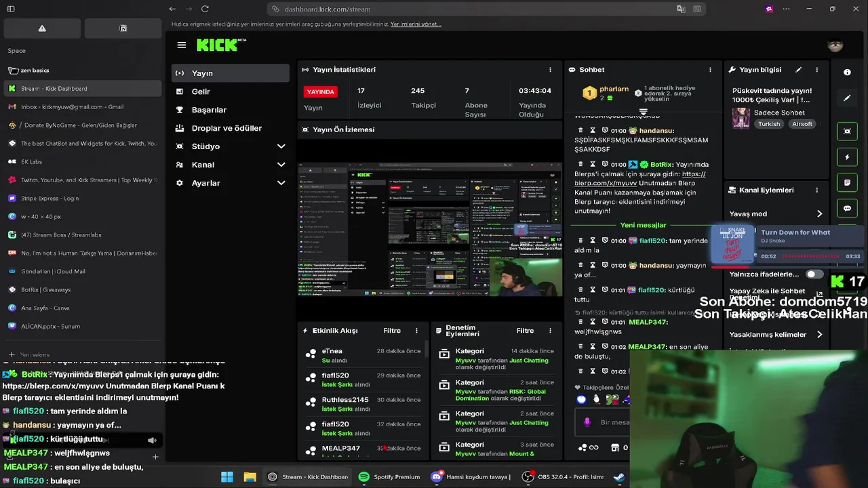
Task: Click the info icon in right rail
Action: tap(847, 72)
